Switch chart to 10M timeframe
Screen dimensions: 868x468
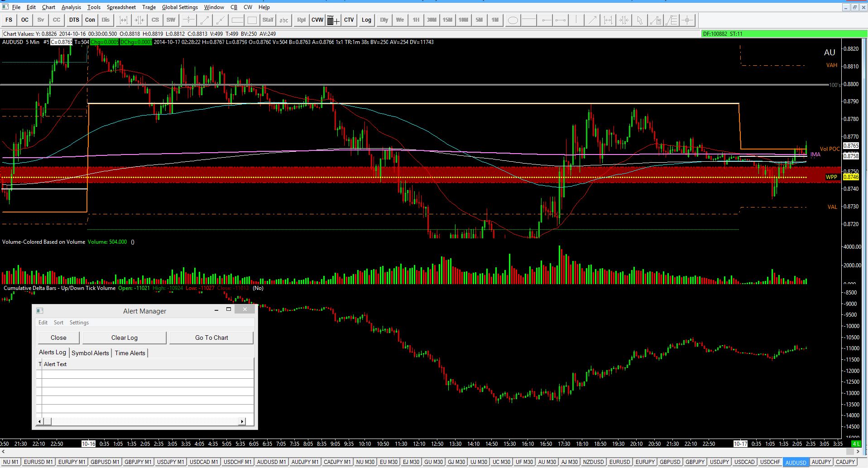(x=463, y=20)
